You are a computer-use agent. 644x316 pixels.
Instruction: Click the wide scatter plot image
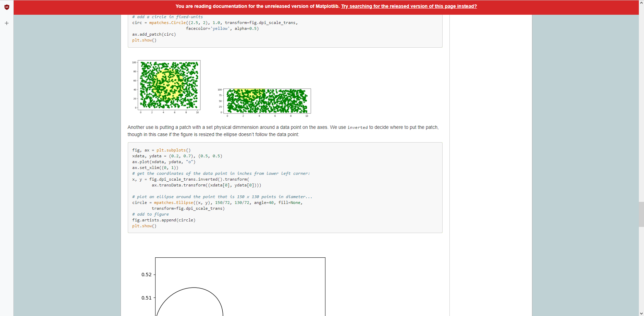[x=264, y=102]
